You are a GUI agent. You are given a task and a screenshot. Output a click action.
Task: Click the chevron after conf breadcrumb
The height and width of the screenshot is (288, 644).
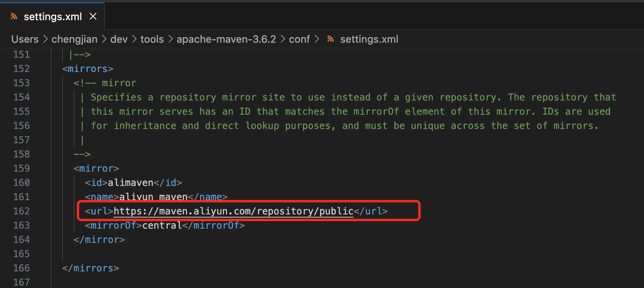317,39
